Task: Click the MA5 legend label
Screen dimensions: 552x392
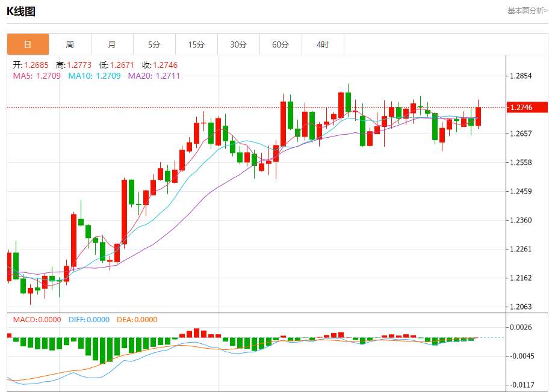Action: pos(37,76)
